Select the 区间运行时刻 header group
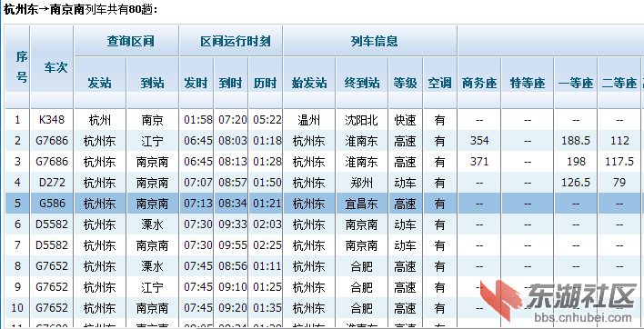This screenshot has width=644, height=329. 231,41
